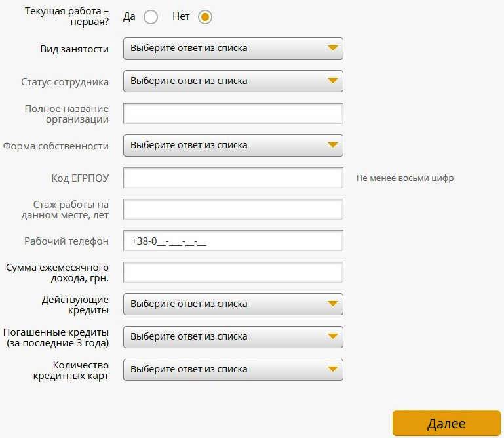Expand the 'Статус сотрудника' dropdown list
The height and width of the screenshot is (438, 504).
pyautogui.click(x=233, y=81)
